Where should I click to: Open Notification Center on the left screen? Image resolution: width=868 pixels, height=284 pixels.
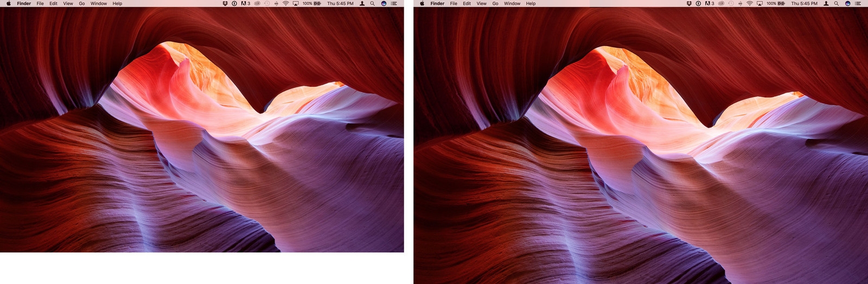tap(394, 3)
